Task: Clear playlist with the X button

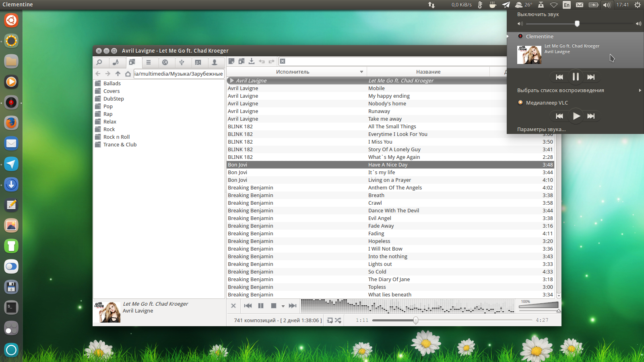Action: point(233,306)
